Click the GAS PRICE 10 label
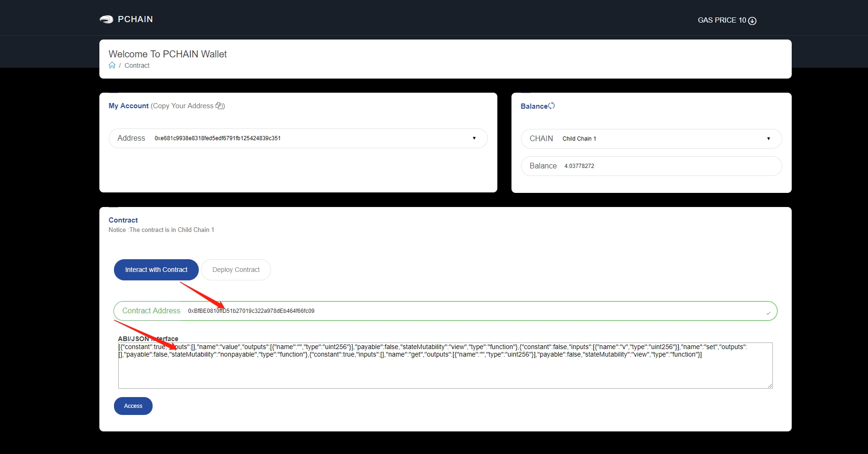This screenshot has width=868, height=454. tap(722, 20)
